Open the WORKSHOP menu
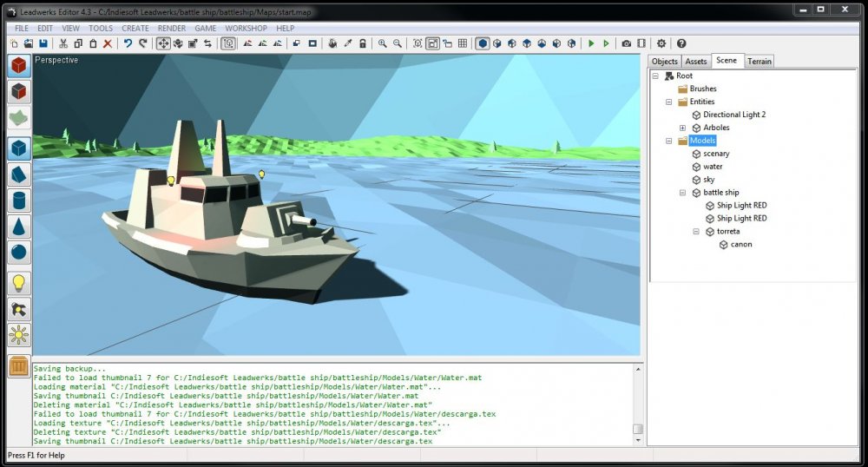Screen dimensions: 868x467 pyautogui.click(x=246, y=28)
